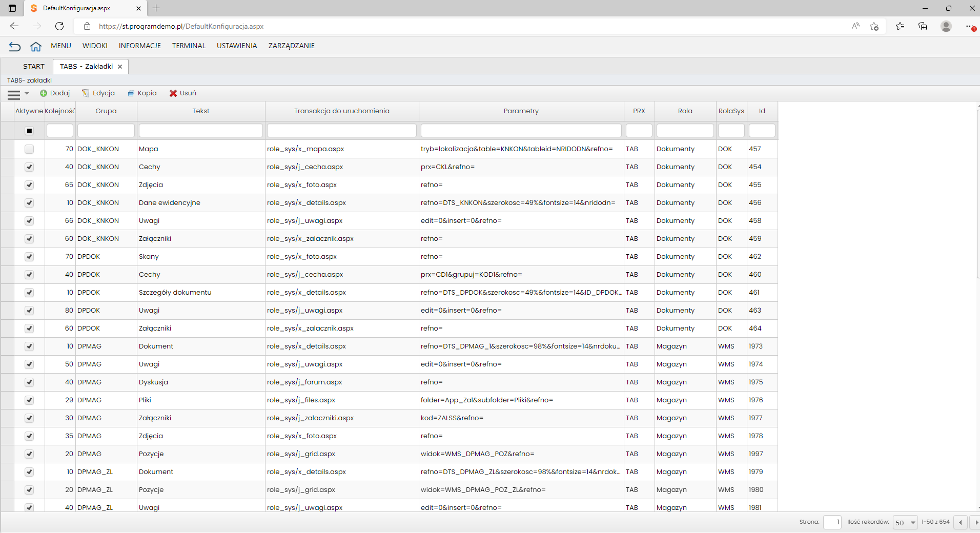Open the MENU menu
This screenshot has width=980, height=533.
tap(61, 46)
